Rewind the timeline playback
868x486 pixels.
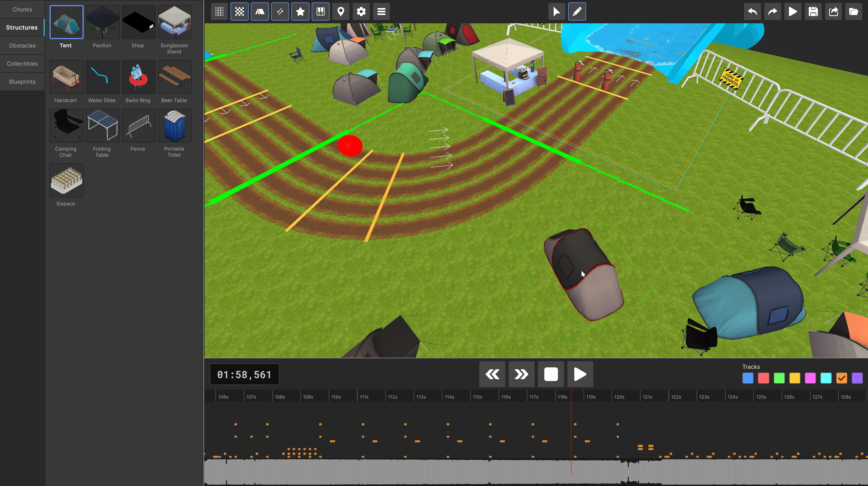tap(492, 374)
